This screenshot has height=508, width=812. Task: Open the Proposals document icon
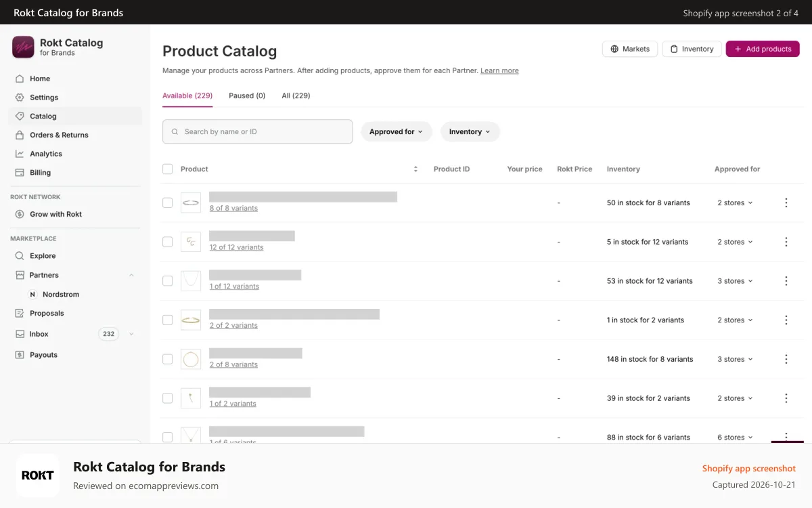[x=20, y=314]
